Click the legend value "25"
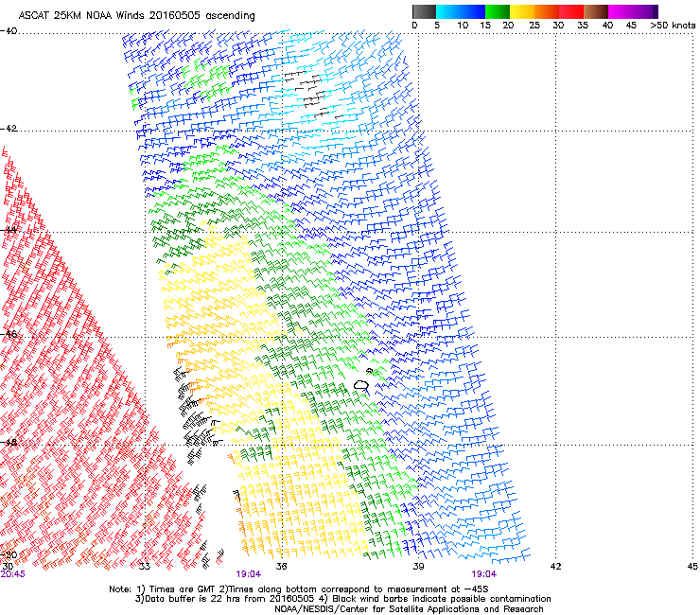The width and height of the screenshot is (700, 615). coord(534,26)
